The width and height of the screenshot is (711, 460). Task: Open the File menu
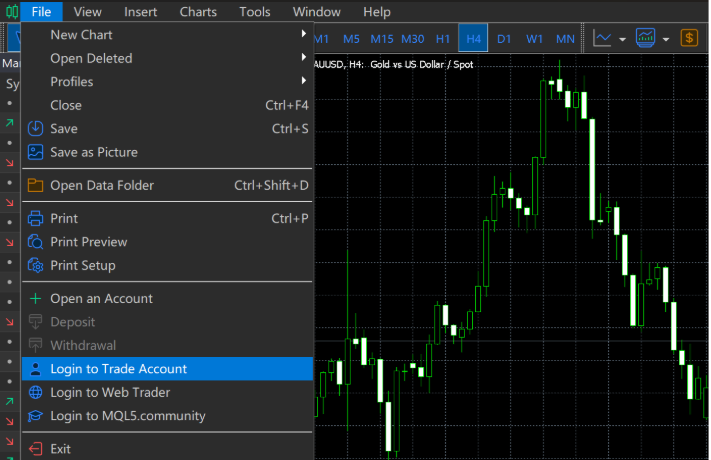click(x=41, y=12)
